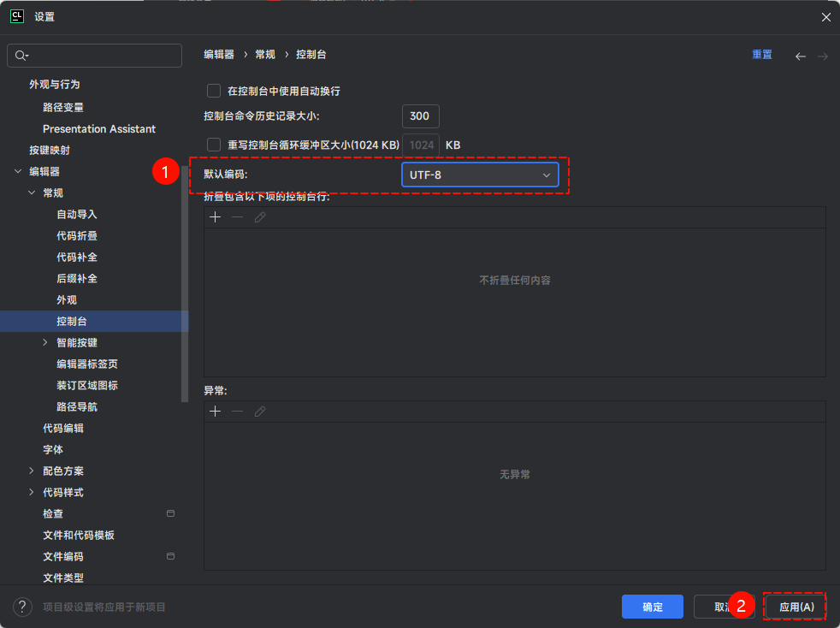
Task: Click the + icon to add a folding entry
Action: [x=215, y=218]
